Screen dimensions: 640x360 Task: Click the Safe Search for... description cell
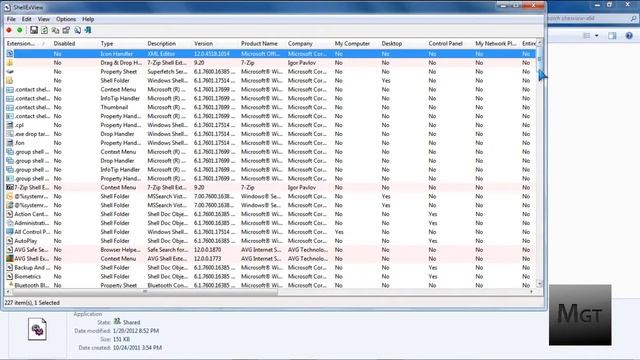167,250
